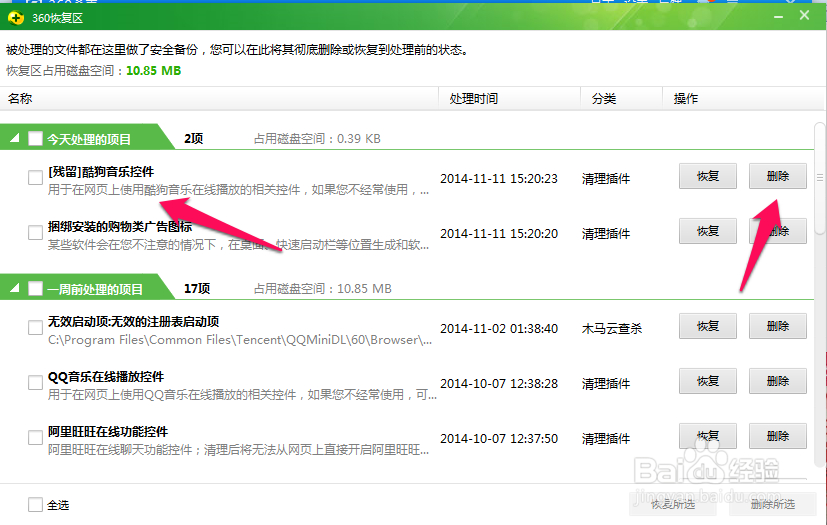Delete the [残留]酷狗音乐控件 item

pos(778,176)
